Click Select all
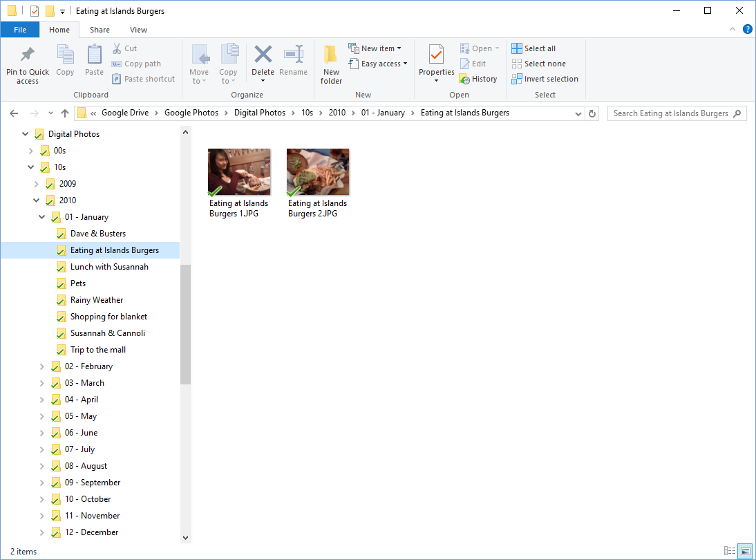The width and height of the screenshot is (756, 560). point(533,48)
